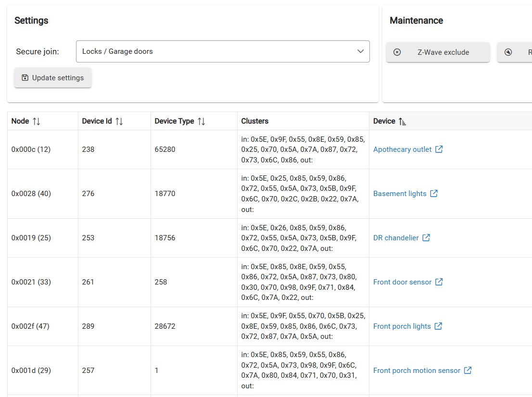Open the Secure join dropdown
The height and width of the screenshot is (397, 532).
223,51
